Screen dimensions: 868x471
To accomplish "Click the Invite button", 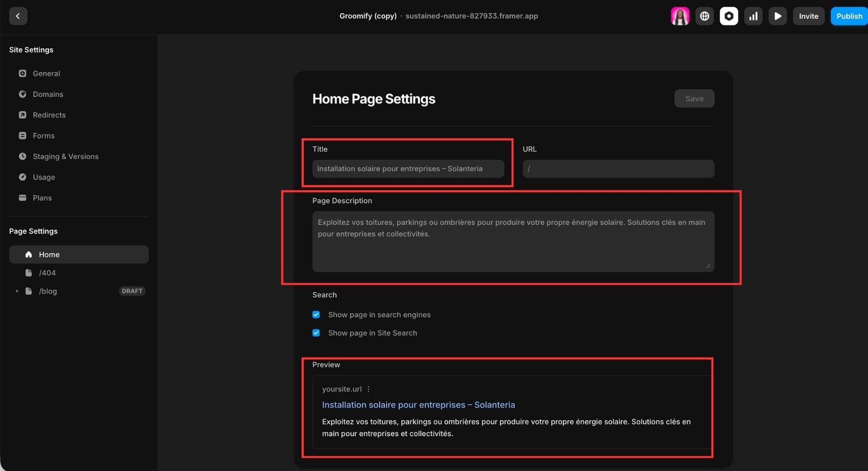I will [808, 16].
